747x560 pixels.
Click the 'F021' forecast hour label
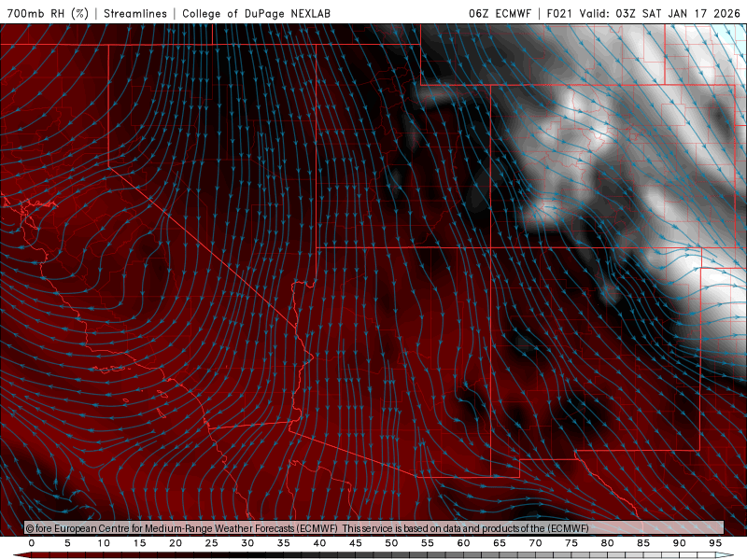pos(559,13)
